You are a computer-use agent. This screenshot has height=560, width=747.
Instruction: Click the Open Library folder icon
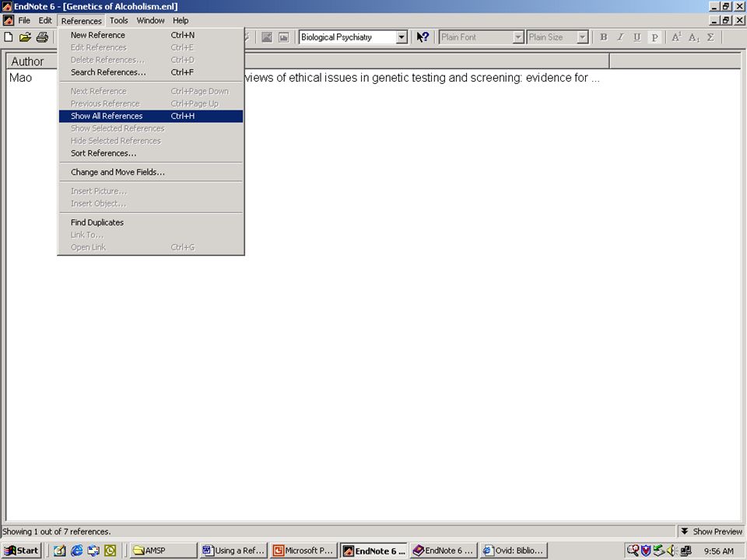25,37
